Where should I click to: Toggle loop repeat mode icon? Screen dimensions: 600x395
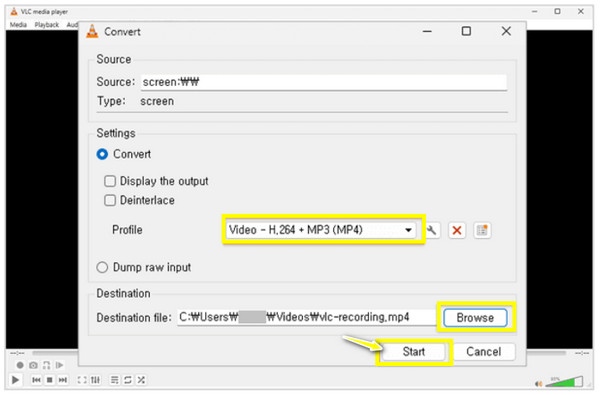(128, 380)
